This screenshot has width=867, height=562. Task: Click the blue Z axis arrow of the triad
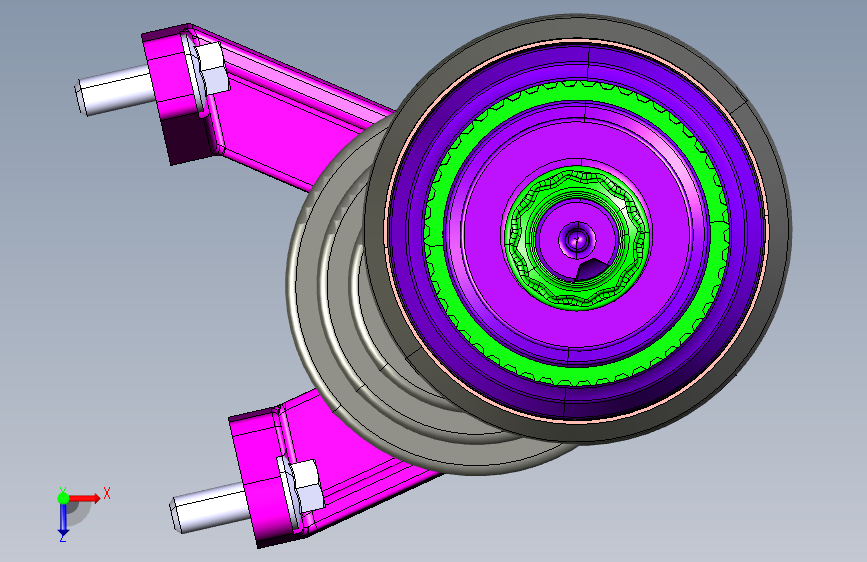pyautogui.click(x=63, y=521)
